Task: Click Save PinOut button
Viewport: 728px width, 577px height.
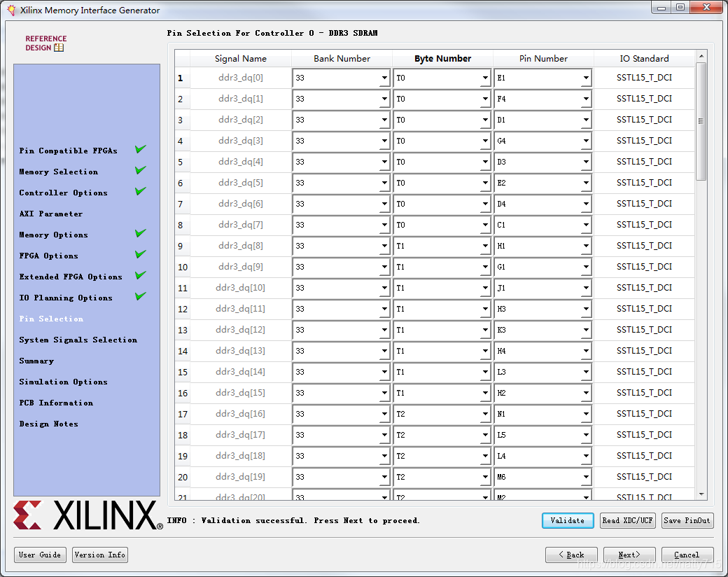Action: pos(687,521)
